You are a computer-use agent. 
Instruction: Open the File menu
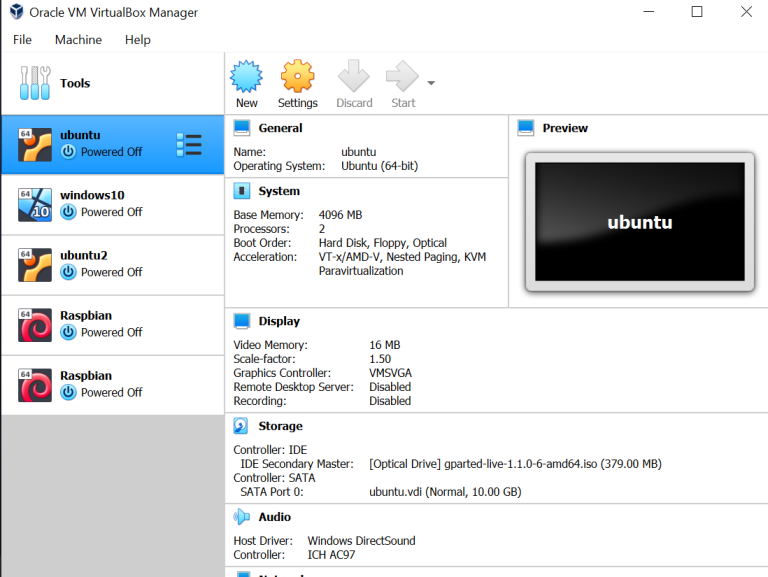click(22, 40)
